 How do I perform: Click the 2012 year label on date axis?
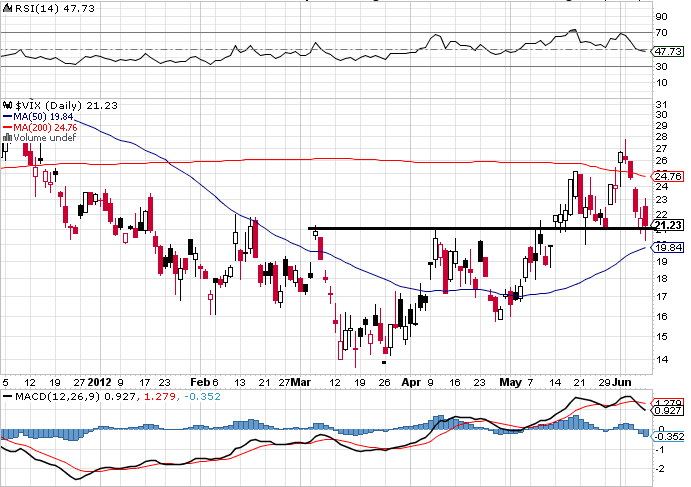[100, 382]
